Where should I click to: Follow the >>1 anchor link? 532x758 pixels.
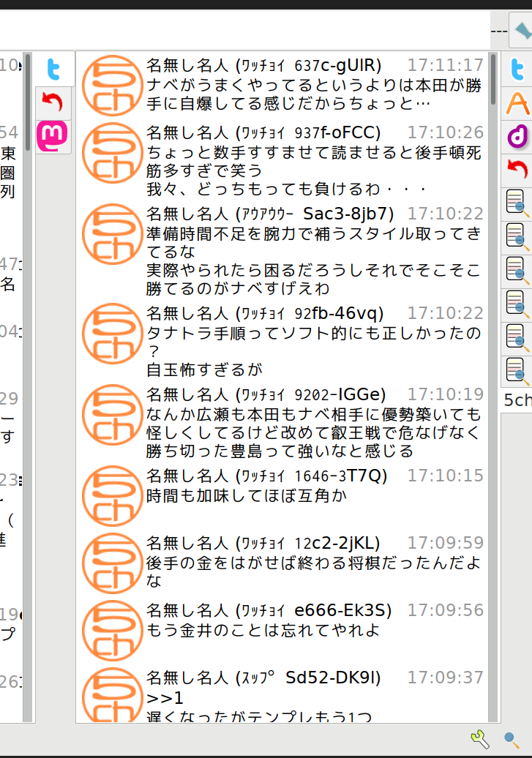(x=165, y=697)
